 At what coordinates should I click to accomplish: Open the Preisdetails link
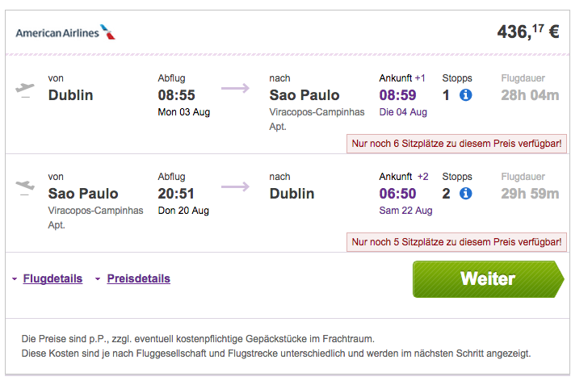[138, 278]
